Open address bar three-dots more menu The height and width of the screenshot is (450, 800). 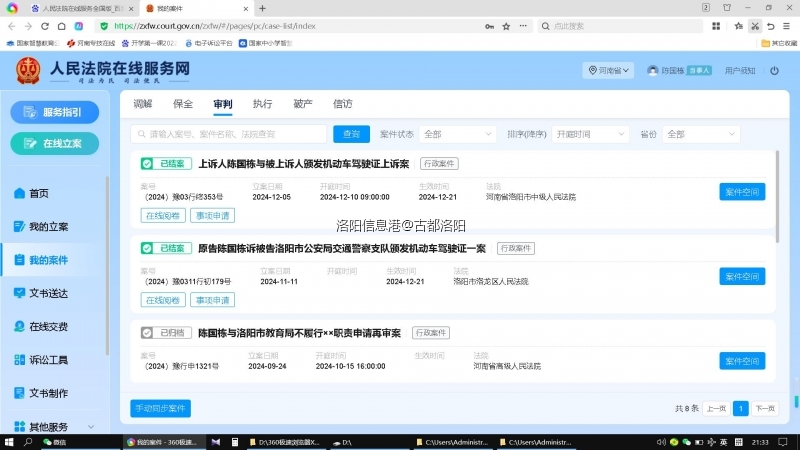click(523, 26)
